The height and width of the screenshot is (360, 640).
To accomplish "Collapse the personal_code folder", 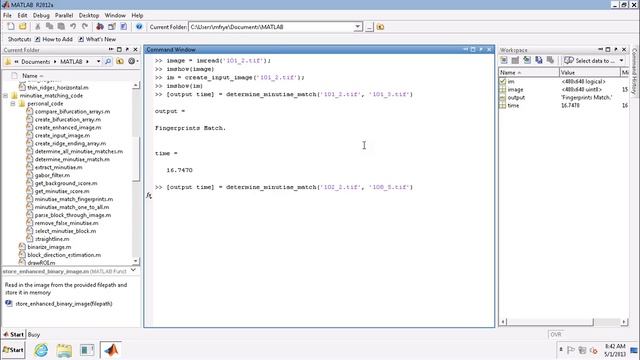I will click(13, 104).
